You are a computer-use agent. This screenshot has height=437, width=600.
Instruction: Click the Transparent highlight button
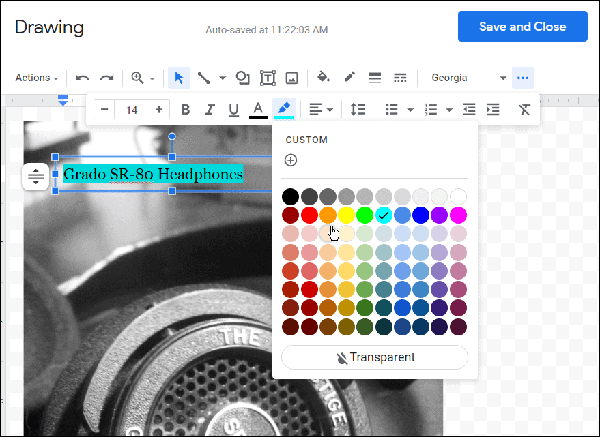[375, 357]
